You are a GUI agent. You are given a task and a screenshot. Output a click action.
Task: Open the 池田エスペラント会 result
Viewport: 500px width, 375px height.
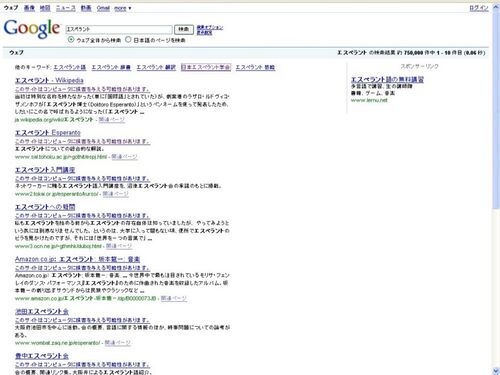[42, 312]
